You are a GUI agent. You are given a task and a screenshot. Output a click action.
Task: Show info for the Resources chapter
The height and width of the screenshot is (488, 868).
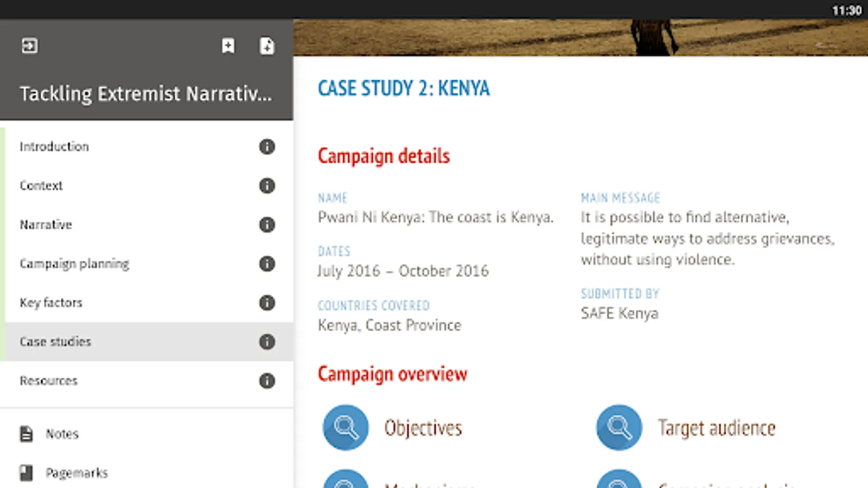pos(267,381)
